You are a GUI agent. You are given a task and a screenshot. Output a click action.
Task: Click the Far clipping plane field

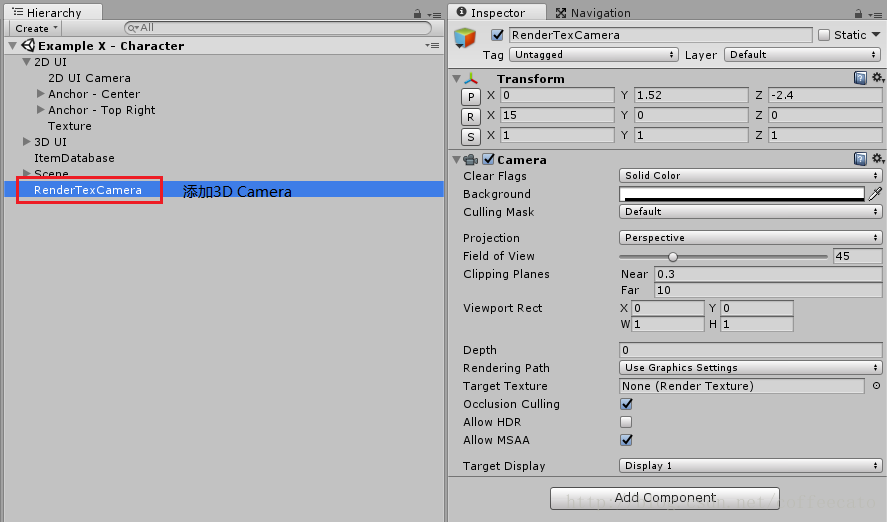[x=768, y=290]
